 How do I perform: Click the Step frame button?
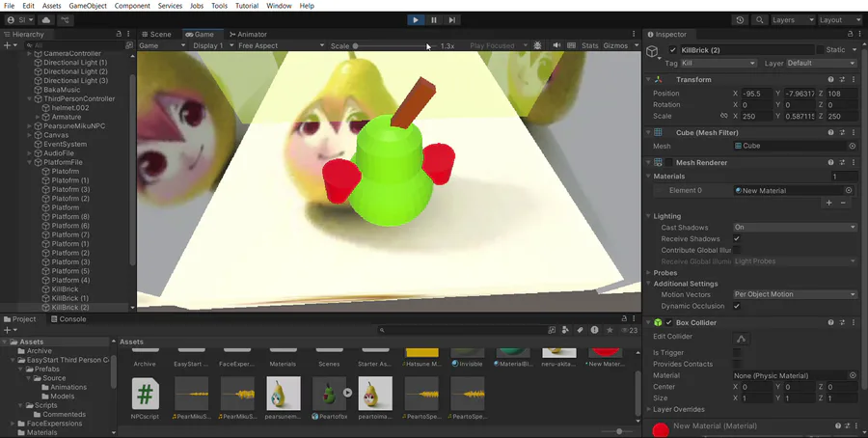452,19
